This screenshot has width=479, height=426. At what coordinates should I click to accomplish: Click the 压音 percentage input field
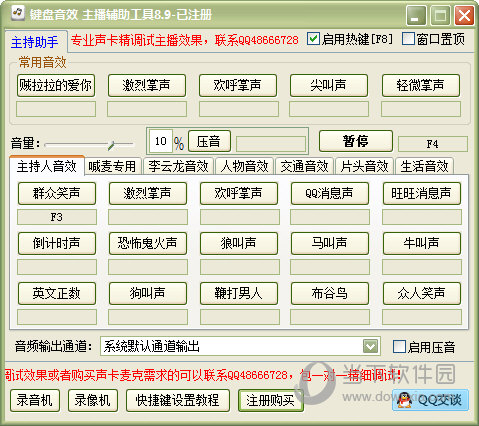coord(161,141)
